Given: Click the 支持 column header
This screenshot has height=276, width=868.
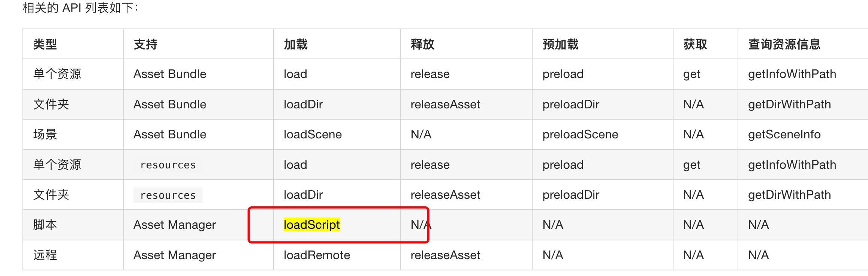Looking at the screenshot, I should (x=145, y=44).
